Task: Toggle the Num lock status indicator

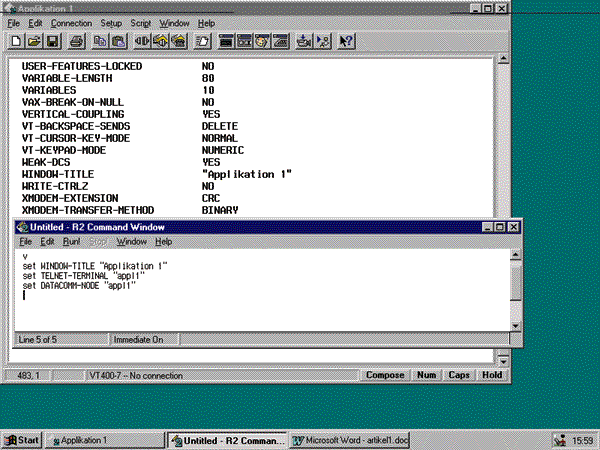Action: pos(426,375)
